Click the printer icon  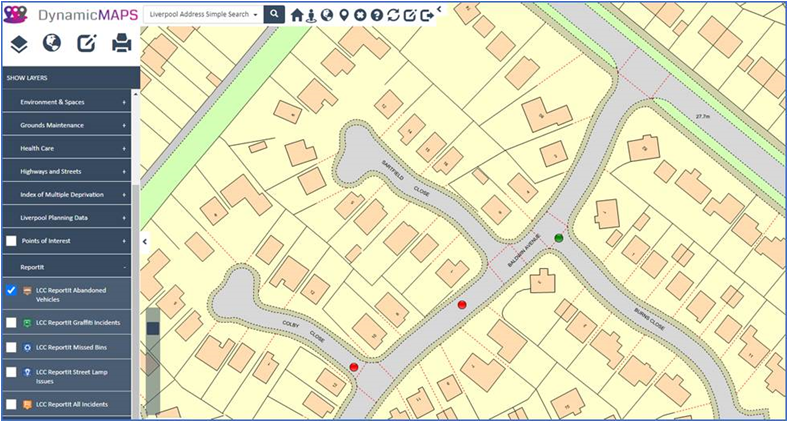pos(122,44)
